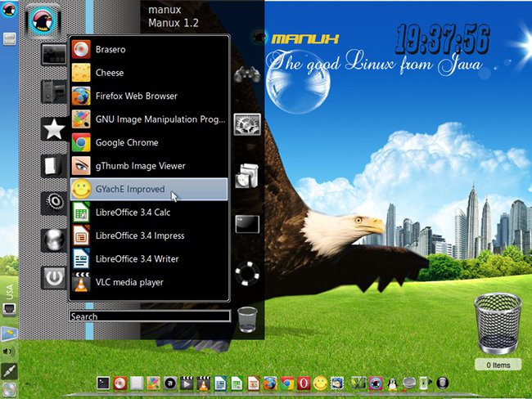Select the gear settings category icon
Image resolution: width=532 pixels, height=399 pixels.
(x=53, y=203)
